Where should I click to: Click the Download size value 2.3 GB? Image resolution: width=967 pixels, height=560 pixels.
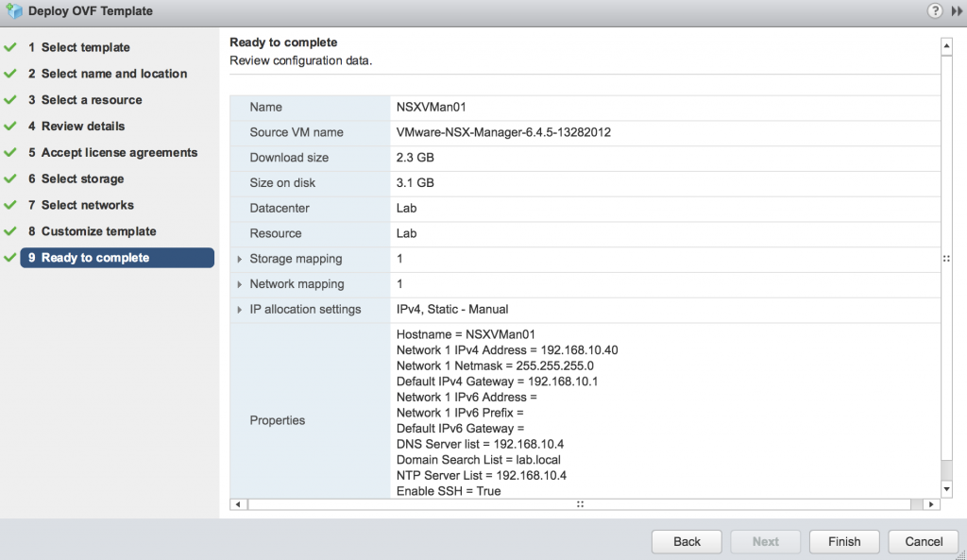(x=416, y=158)
